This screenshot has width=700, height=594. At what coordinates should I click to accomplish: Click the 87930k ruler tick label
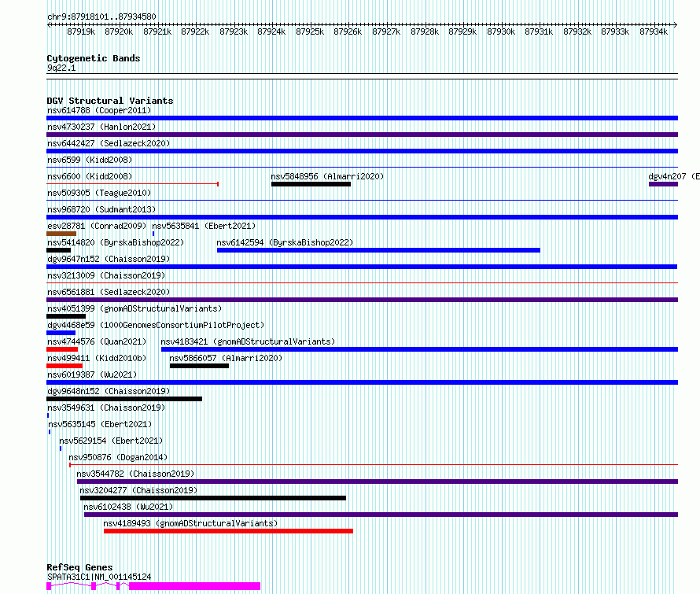(501, 31)
